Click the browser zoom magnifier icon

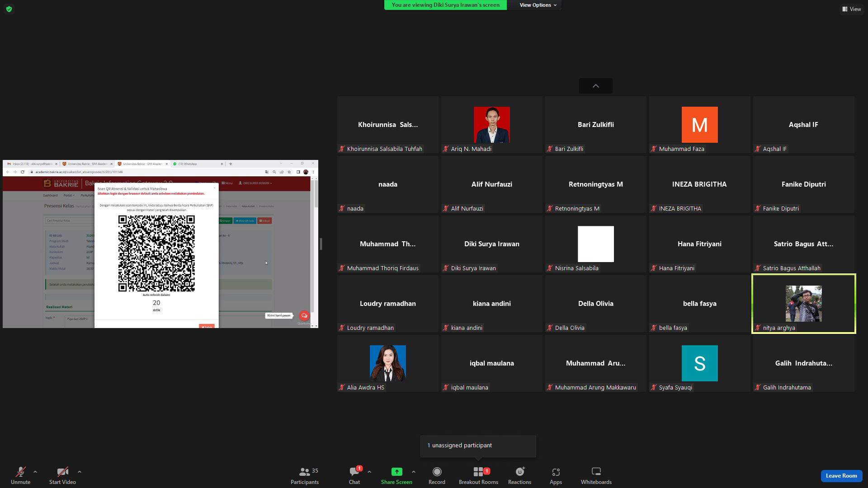[274, 172]
